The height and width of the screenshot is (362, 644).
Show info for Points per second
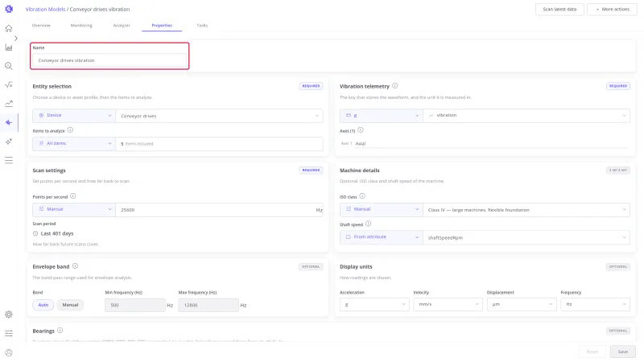coord(73,196)
